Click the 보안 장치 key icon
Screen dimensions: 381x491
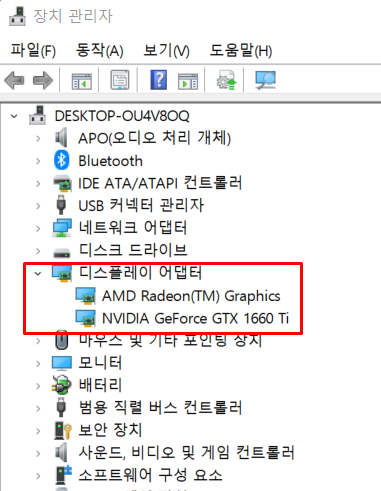63,430
